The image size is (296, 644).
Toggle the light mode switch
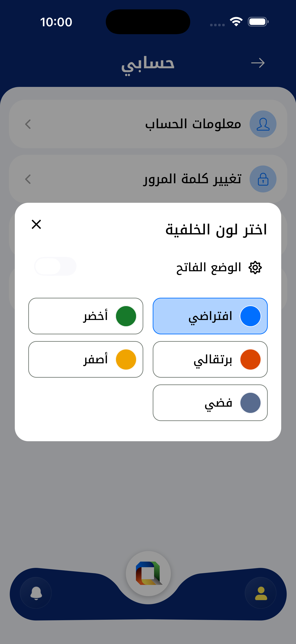[x=55, y=267]
